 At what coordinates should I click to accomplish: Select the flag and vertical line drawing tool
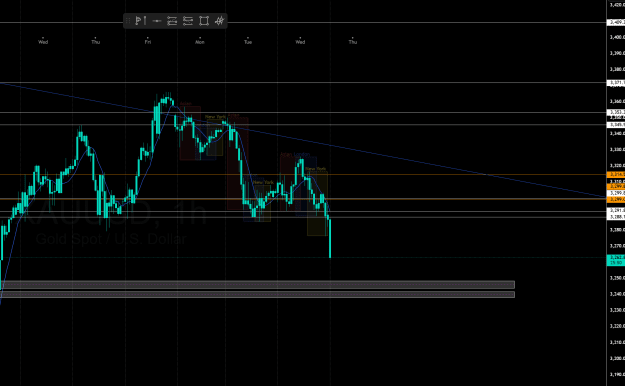click(x=140, y=21)
